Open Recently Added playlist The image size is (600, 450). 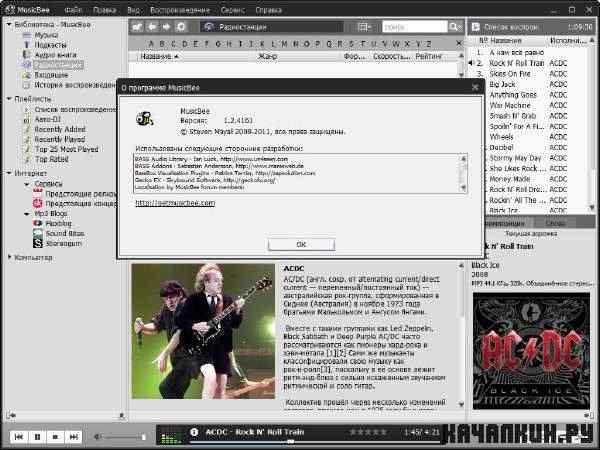click(x=60, y=129)
